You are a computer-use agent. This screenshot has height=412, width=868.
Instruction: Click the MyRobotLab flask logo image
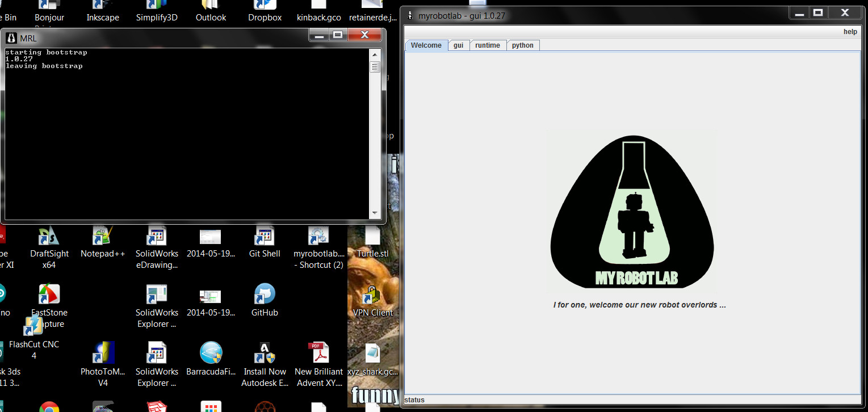tap(632, 211)
